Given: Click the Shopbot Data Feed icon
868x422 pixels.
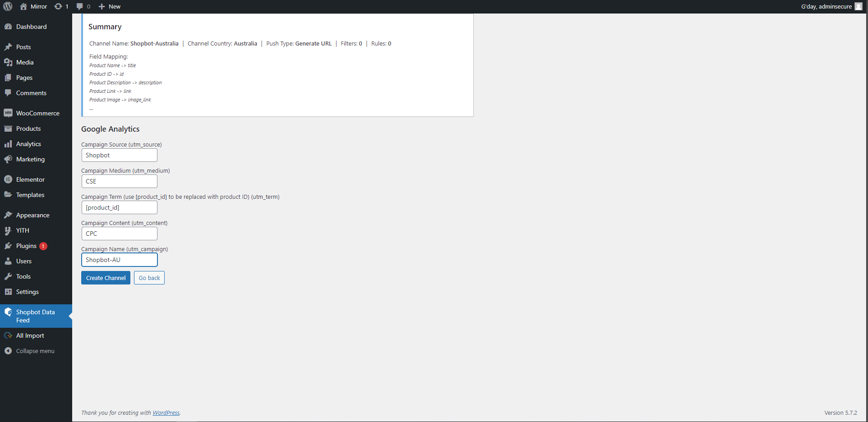Looking at the screenshot, I should pos(8,312).
